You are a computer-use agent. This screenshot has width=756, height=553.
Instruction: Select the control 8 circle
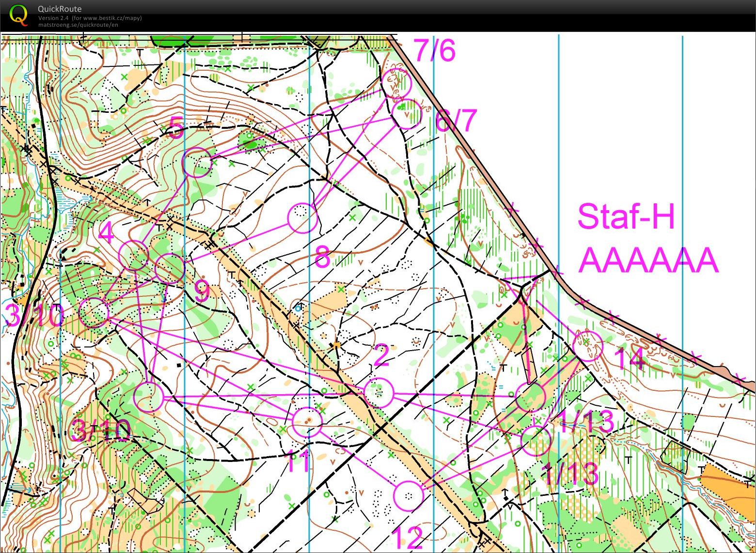(x=302, y=218)
